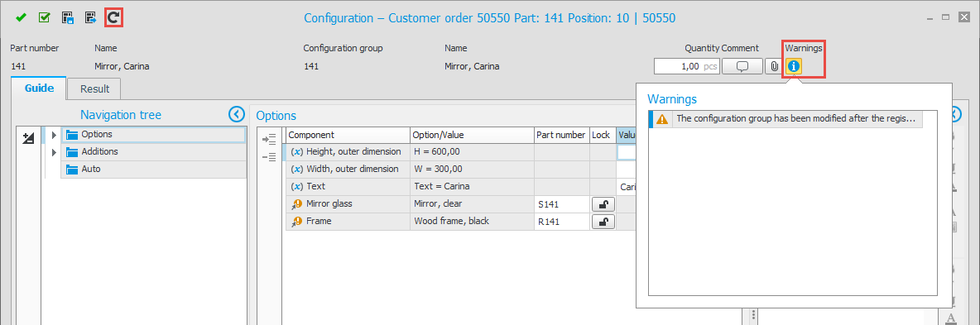Open the Comment speech bubble button
Image resolution: width=980 pixels, height=325 pixels.
coord(742,65)
